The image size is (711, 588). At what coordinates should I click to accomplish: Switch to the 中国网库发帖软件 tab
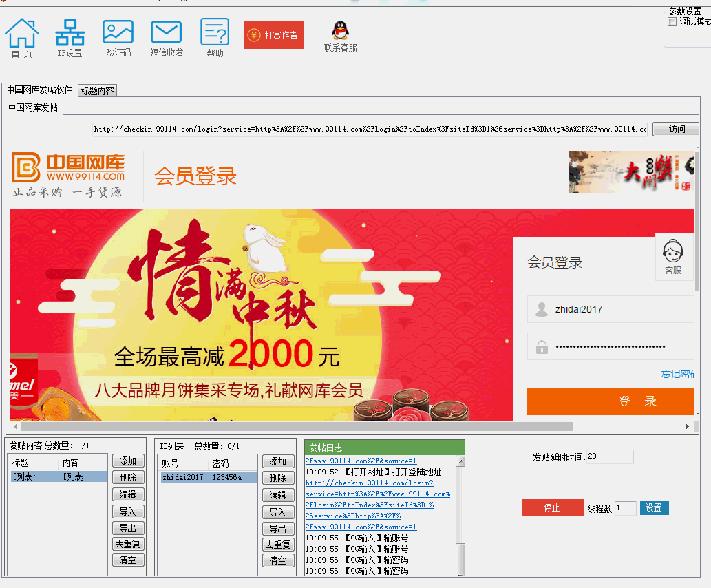(39, 90)
